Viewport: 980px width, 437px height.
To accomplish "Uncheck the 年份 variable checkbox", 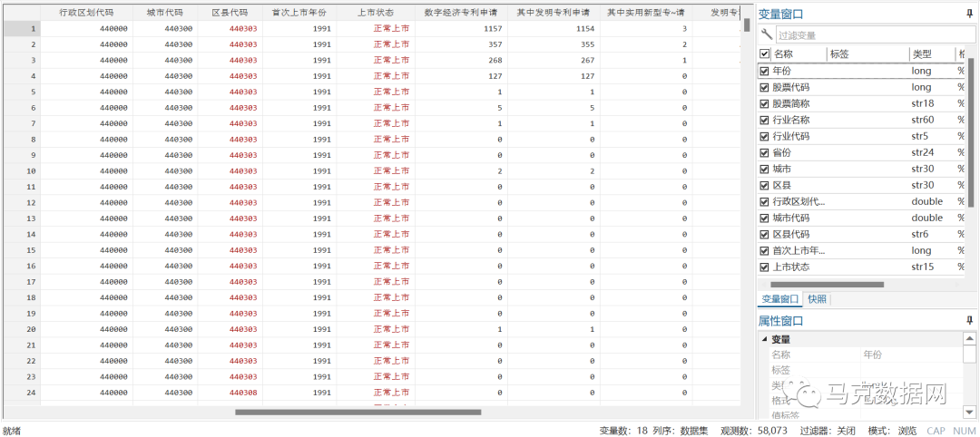I will pyautogui.click(x=764, y=71).
